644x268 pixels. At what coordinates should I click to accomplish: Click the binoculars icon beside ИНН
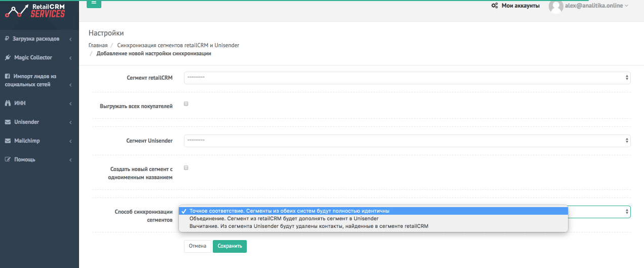8,103
